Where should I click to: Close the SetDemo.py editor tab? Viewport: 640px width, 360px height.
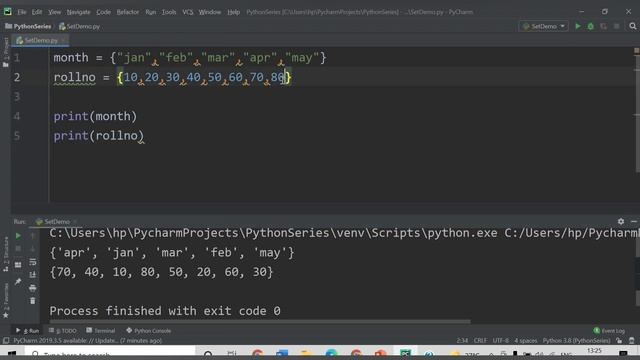coord(64,40)
